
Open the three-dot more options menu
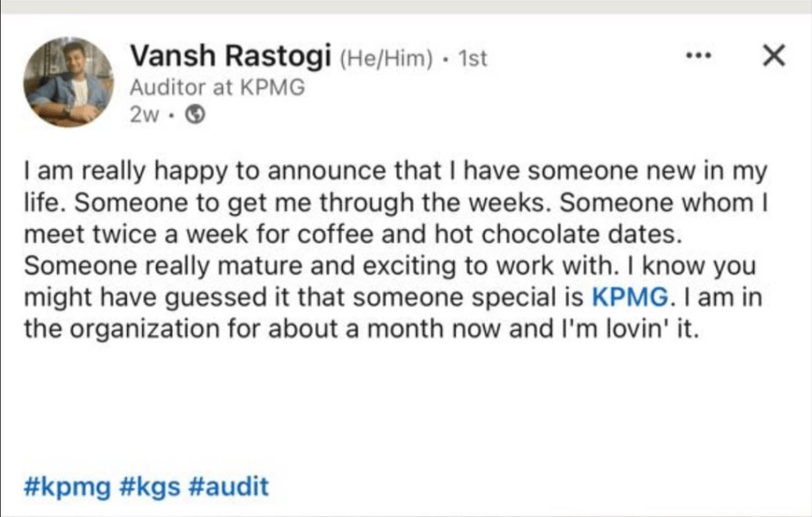click(699, 57)
